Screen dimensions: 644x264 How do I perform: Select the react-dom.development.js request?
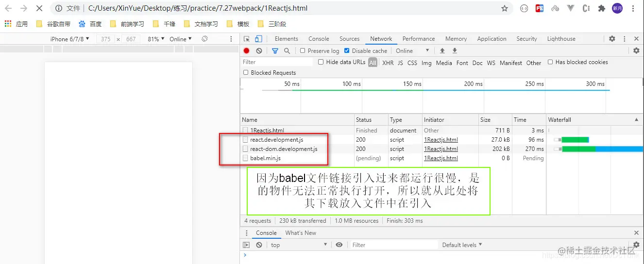[x=284, y=149]
